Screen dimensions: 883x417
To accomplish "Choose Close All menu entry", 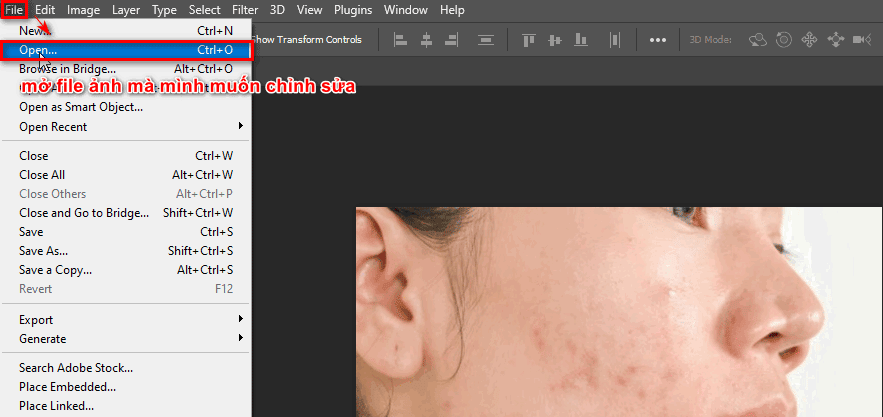I will coord(126,175).
